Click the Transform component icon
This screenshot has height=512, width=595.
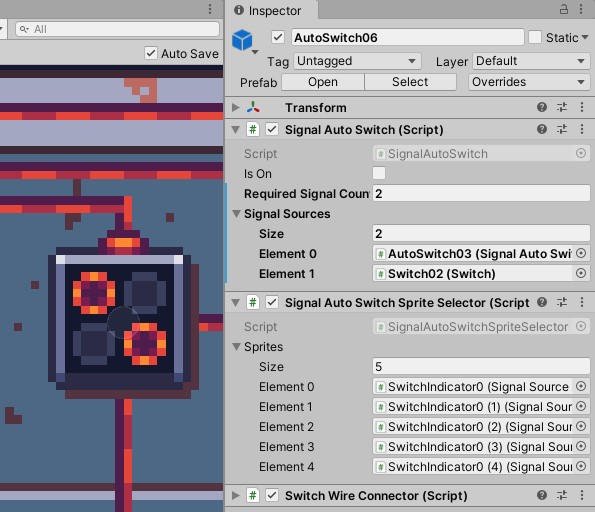pyautogui.click(x=253, y=107)
